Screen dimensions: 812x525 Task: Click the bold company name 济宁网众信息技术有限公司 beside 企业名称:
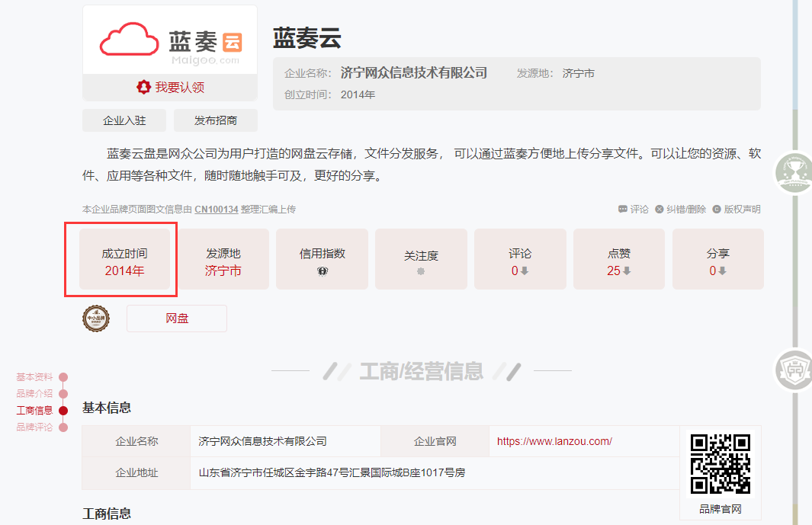414,73
